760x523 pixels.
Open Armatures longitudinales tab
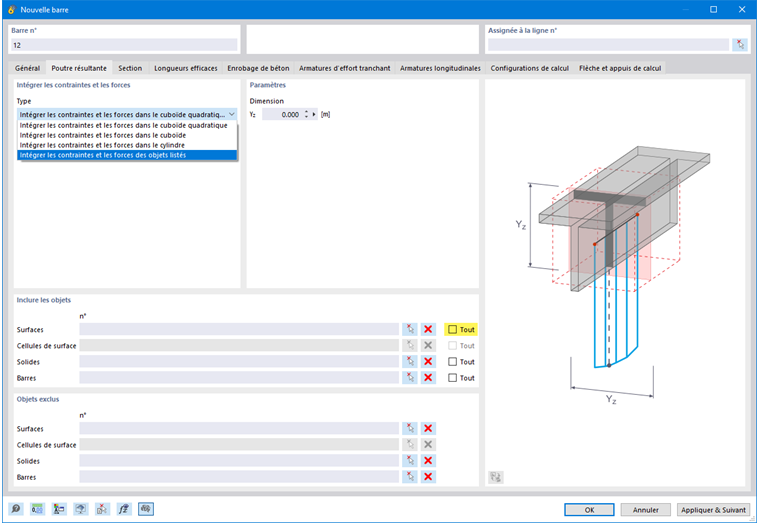440,68
